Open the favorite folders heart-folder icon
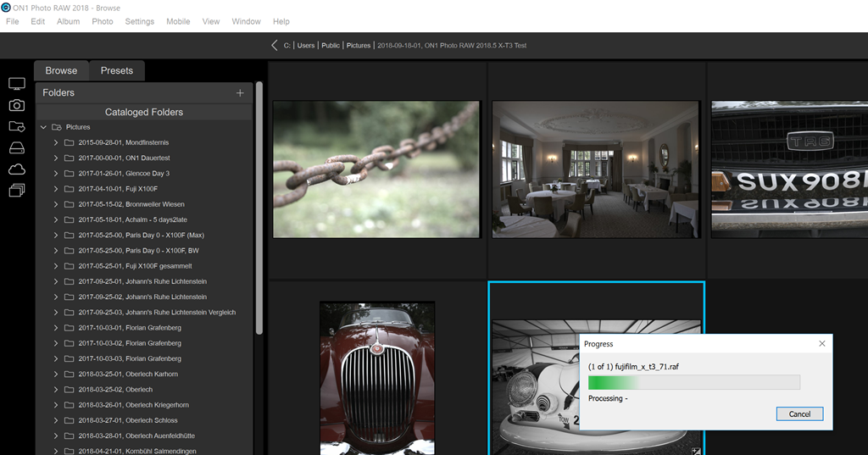Viewport: 868px width, 455px height. click(16, 126)
